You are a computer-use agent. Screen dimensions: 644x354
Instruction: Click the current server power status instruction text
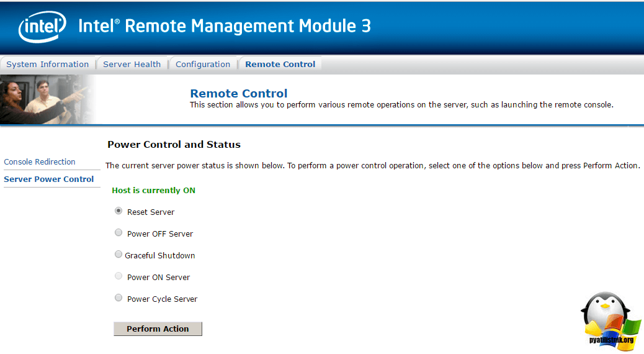[x=372, y=165]
